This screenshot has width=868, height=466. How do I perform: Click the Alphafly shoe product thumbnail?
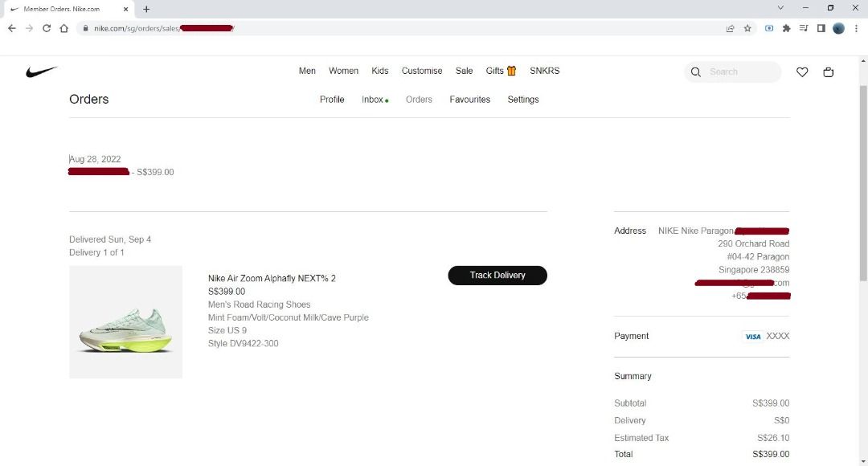[125, 322]
